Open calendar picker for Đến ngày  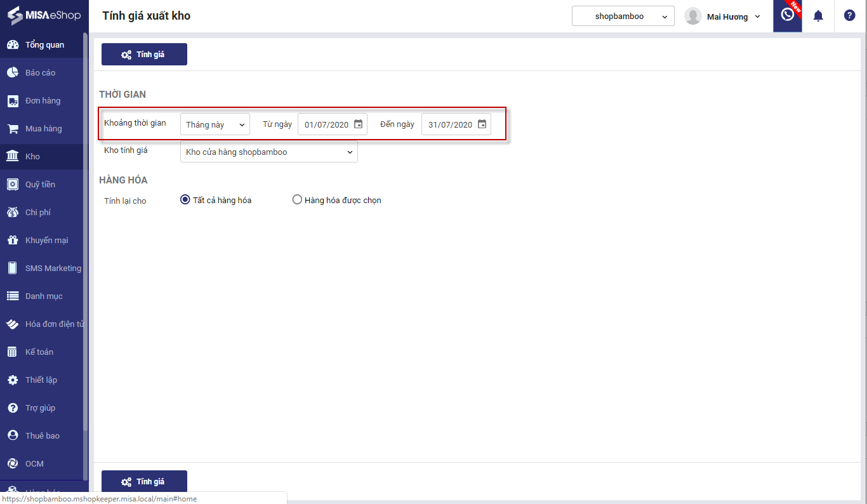482,124
